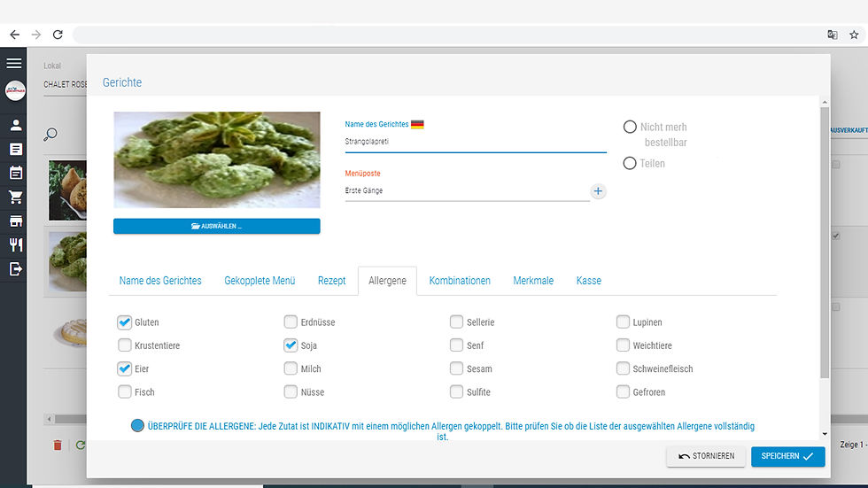Image resolution: width=868 pixels, height=488 pixels.
Task: Check the Milch allergen
Action: click(291, 368)
